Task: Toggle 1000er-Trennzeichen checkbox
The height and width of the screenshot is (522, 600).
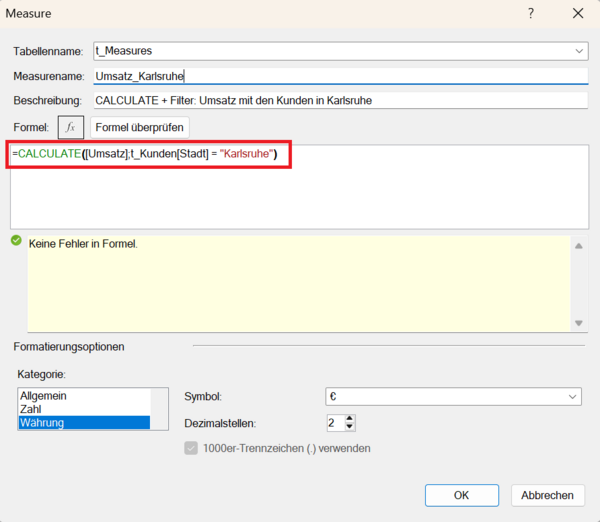Action: [x=192, y=448]
